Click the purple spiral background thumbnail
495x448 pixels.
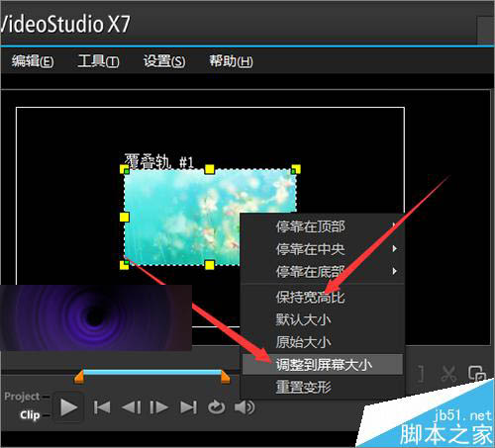pos(96,317)
